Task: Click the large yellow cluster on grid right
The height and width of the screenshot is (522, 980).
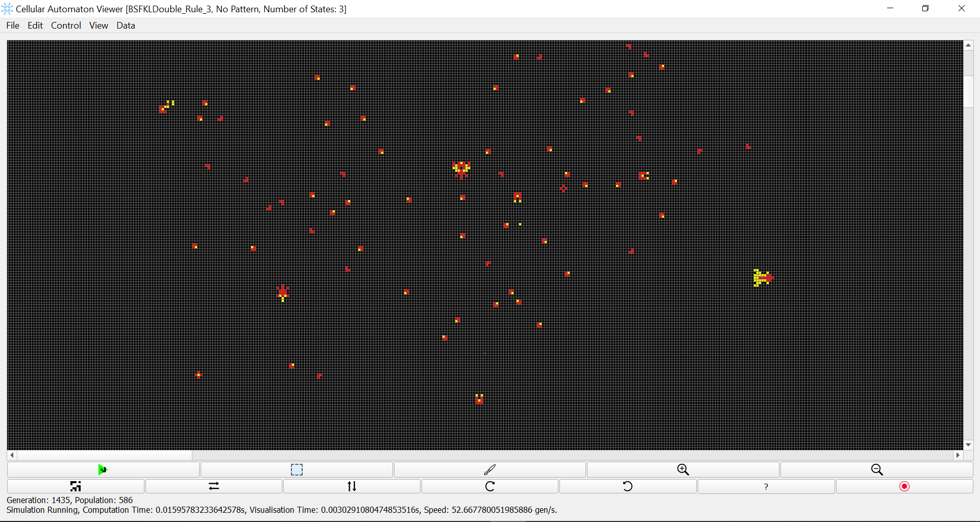Action: pos(763,278)
